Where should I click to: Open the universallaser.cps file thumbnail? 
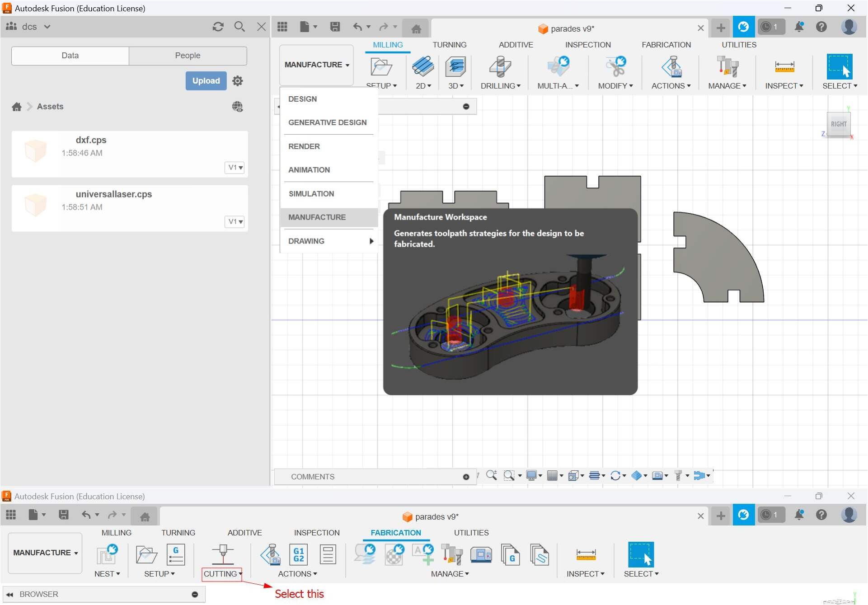pos(36,204)
